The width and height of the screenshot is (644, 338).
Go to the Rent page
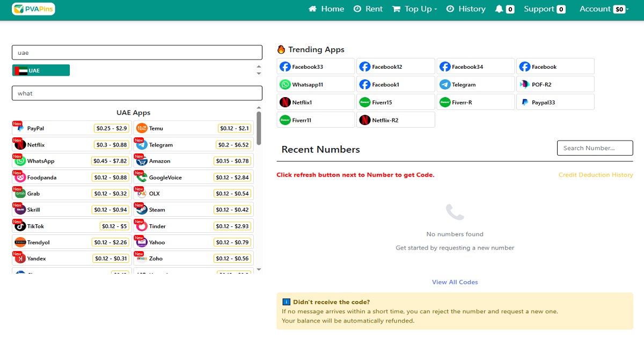368,9
